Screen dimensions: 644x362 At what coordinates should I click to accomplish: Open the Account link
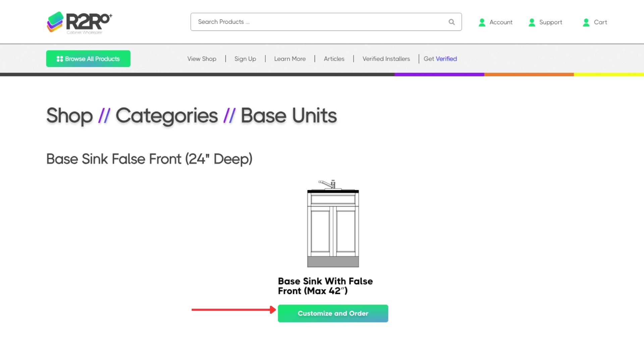pos(501,22)
